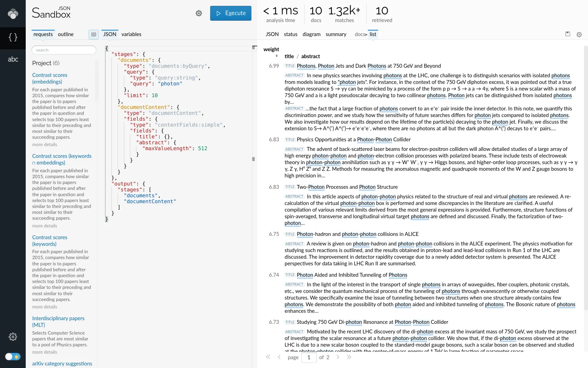The width and height of the screenshot is (588, 368).
Task: Open Contrast scores (keywords) request
Action: click(50, 240)
